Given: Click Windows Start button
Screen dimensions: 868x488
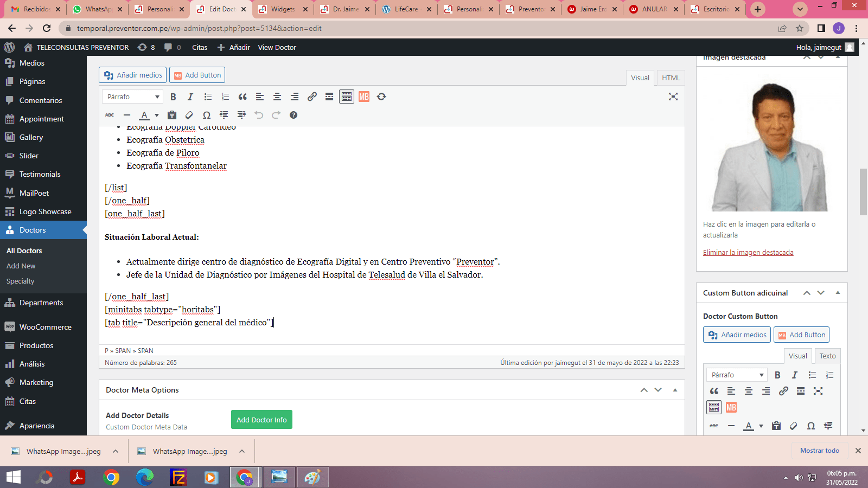Looking at the screenshot, I should coord(13,477).
